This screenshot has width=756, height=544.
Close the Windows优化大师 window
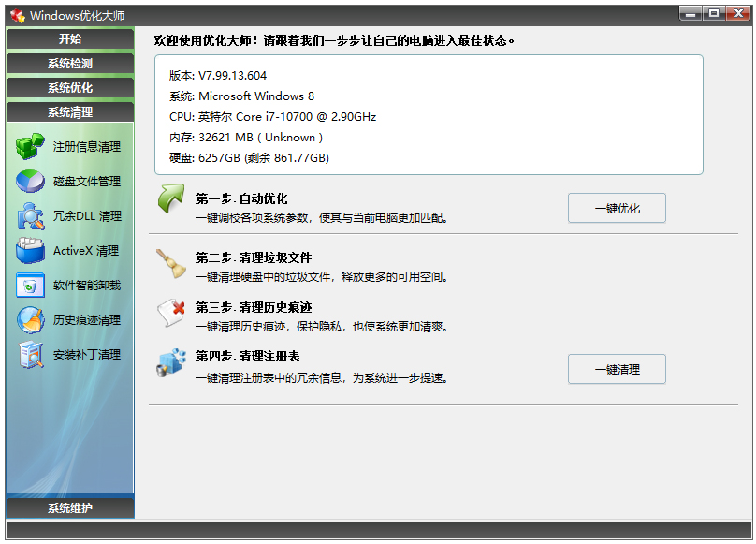tap(737, 14)
